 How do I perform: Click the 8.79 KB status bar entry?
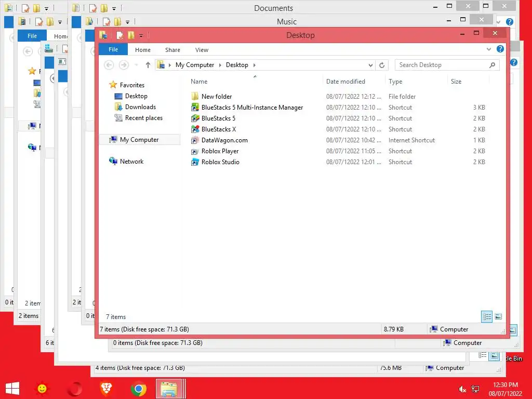pos(394,329)
